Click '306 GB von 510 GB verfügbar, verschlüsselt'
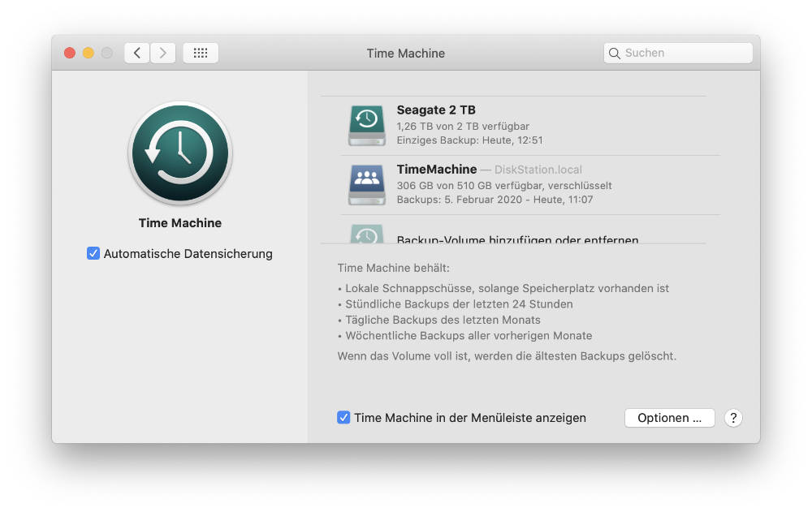This screenshot has width=812, height=512. tap(504, 185)
